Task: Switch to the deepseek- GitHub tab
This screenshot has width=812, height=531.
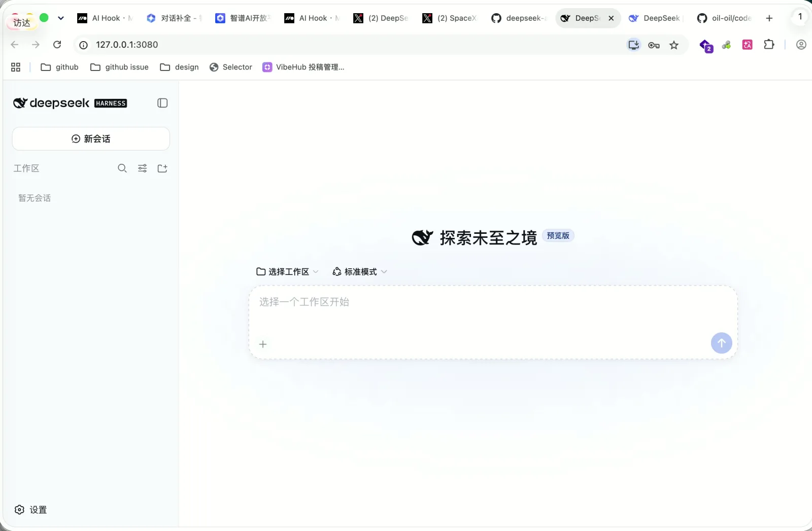Action: point(519,18)
